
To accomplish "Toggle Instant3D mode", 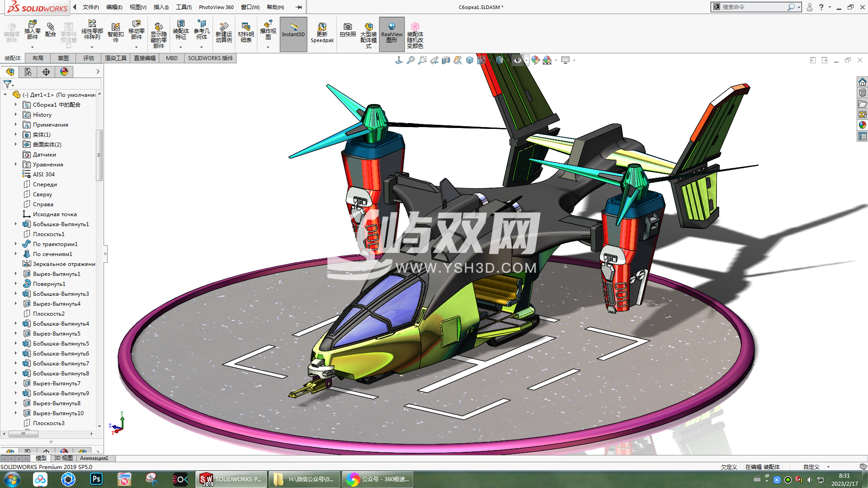I will click(x=294, y=34).
